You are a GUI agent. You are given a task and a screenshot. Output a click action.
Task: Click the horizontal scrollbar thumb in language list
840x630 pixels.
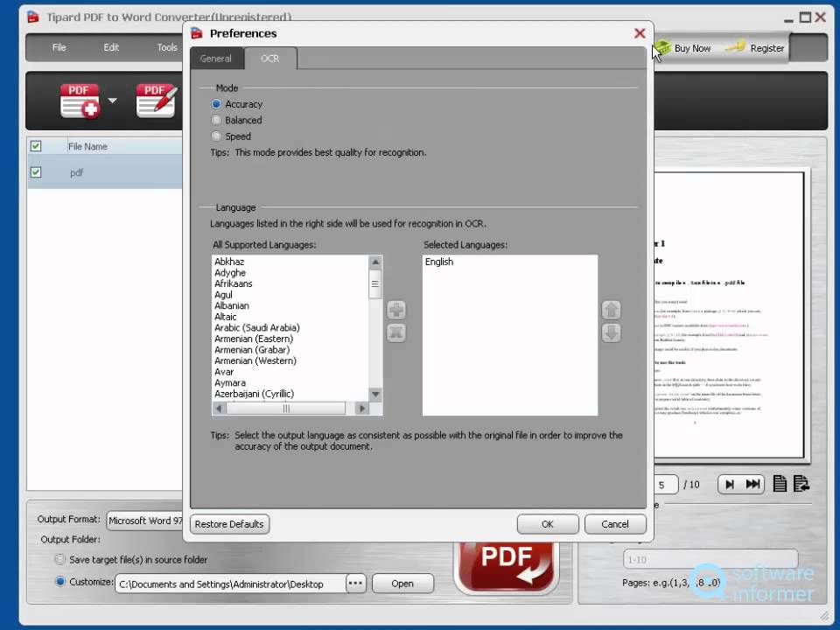point(286,409)
